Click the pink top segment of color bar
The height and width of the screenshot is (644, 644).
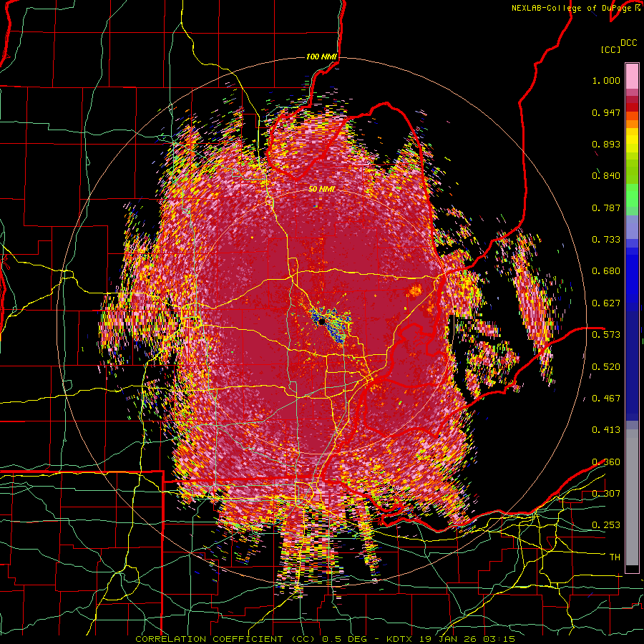[632, 76]
